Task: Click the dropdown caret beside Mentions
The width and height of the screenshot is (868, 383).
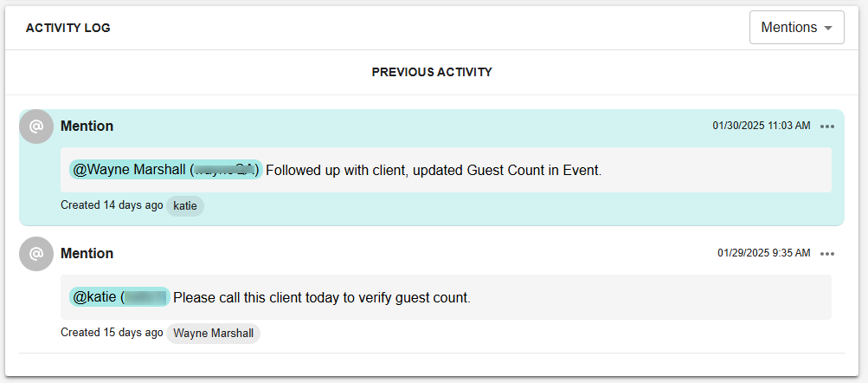Action: 828,29
